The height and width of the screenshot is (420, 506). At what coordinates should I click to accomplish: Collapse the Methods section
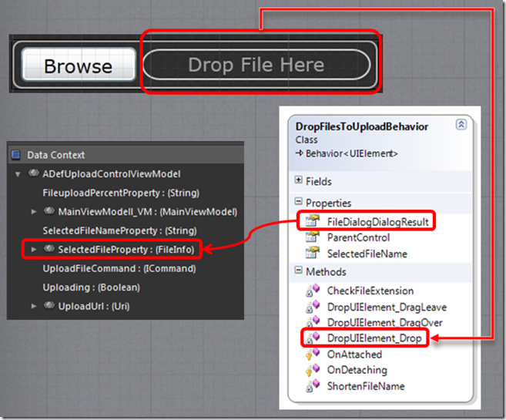[x=298, y=270]
